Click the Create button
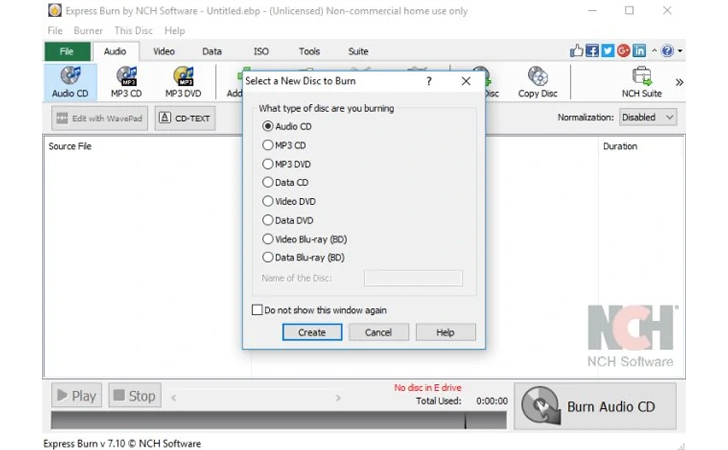Screen dimensions: 728x450 pyautogui.click(x=312, y=332)
